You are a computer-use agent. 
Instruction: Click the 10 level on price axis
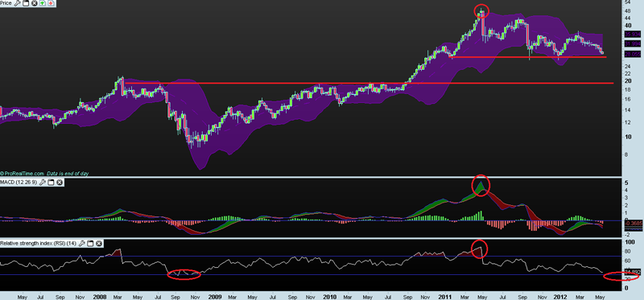click(629, 136)
